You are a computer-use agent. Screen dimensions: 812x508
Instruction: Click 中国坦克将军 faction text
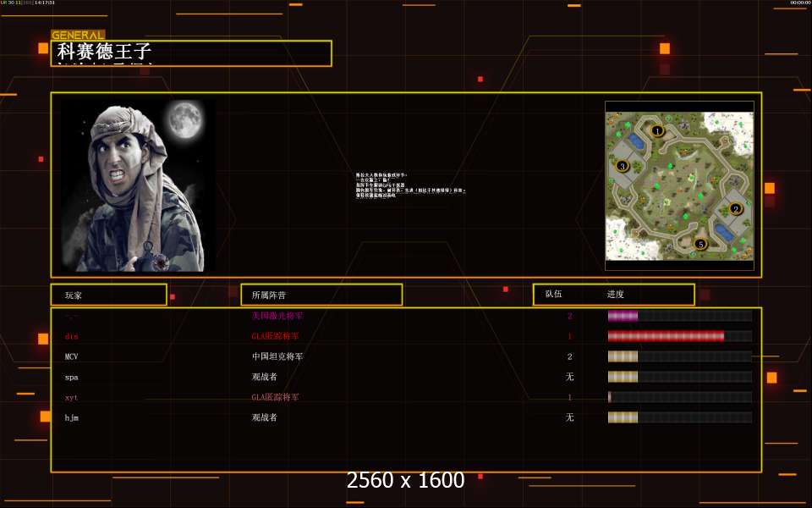277,356
